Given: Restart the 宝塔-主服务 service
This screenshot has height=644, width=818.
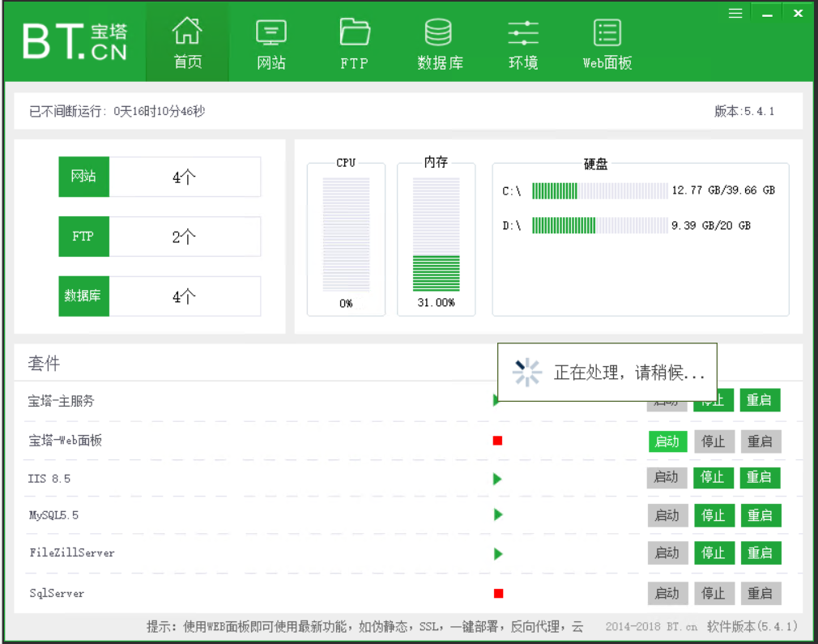Looking at the screenshot, I should 760,400.
